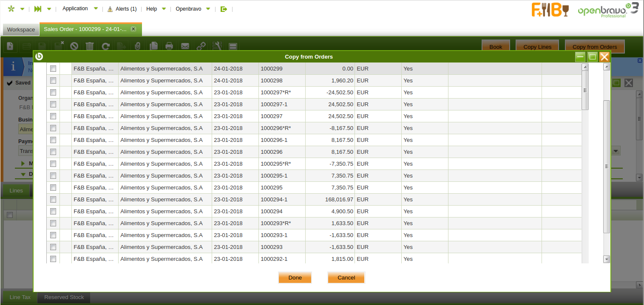The height and width of the screenshot is (305, 644).
Task: Tick the checkbox for order 1000299
Action: pyautogui.click(x=53, y=68)
